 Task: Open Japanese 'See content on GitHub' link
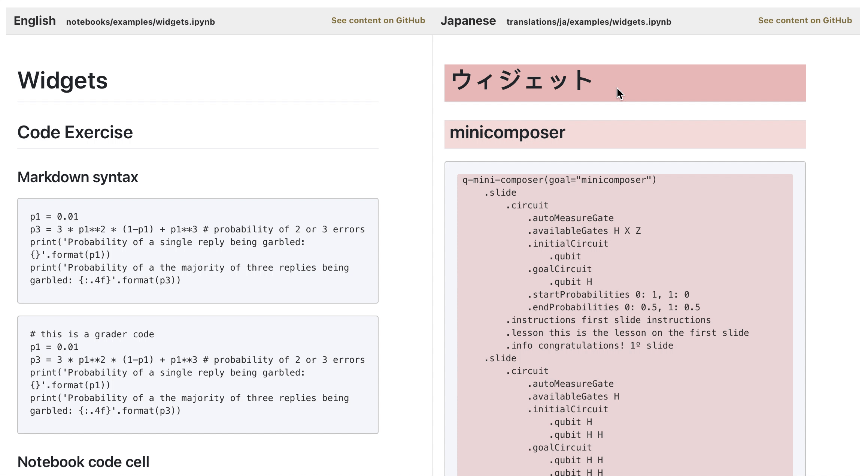pos(805,21)
